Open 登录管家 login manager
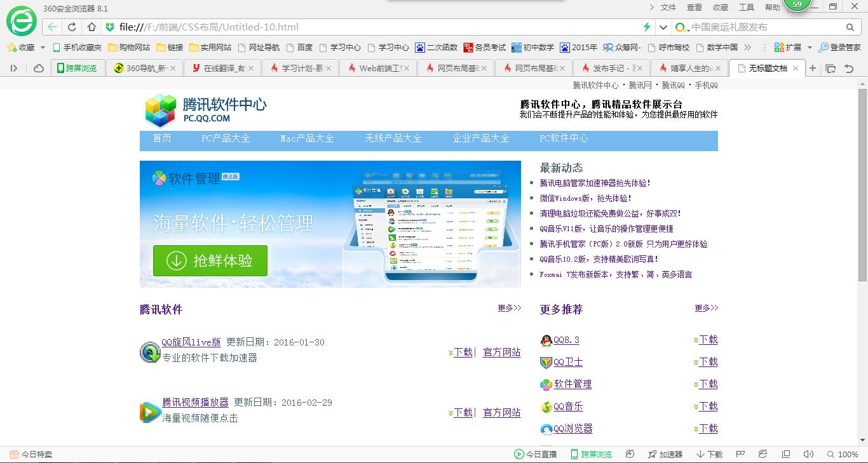 coord(840,47)
